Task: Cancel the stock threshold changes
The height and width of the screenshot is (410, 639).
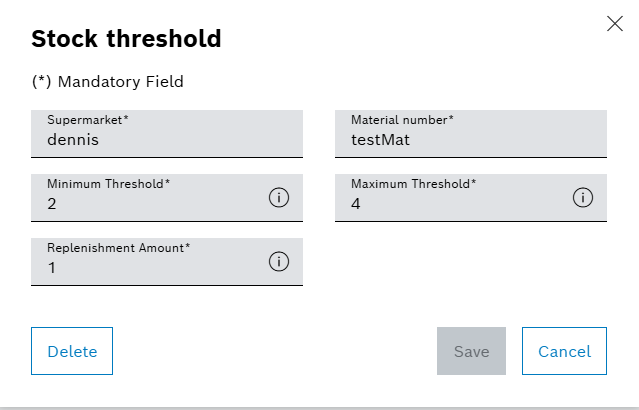Action: (564, 351)
